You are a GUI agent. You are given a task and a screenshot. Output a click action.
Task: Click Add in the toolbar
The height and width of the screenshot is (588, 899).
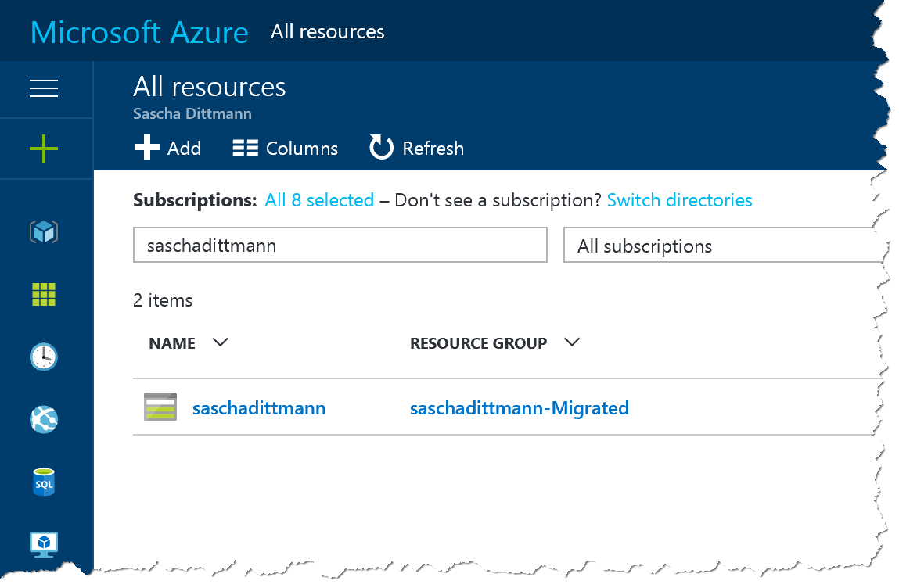coord(168,148)
